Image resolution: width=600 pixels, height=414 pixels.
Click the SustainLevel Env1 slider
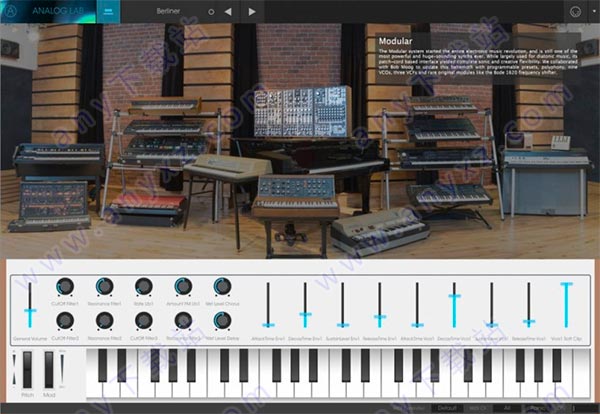[x=343, y=305]
